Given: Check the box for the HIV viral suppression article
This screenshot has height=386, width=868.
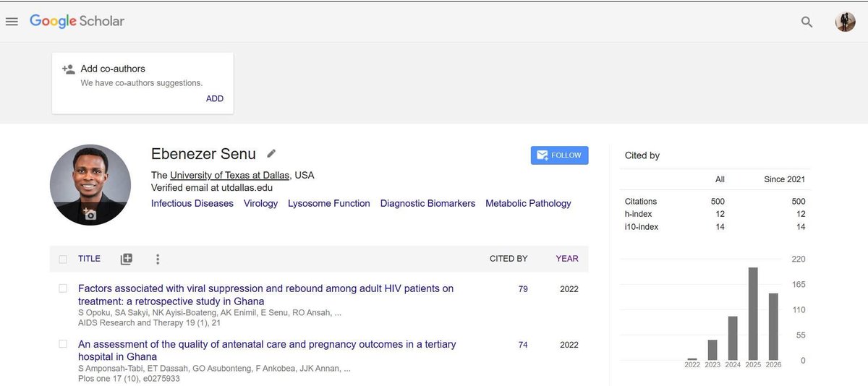Looking at the screenshot, I should click(63, 288).
